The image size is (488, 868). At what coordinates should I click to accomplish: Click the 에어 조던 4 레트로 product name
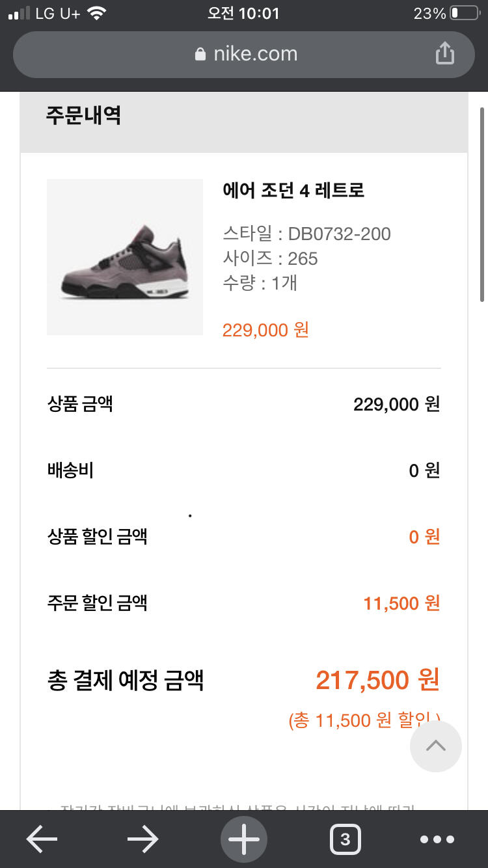coord(293,190)
